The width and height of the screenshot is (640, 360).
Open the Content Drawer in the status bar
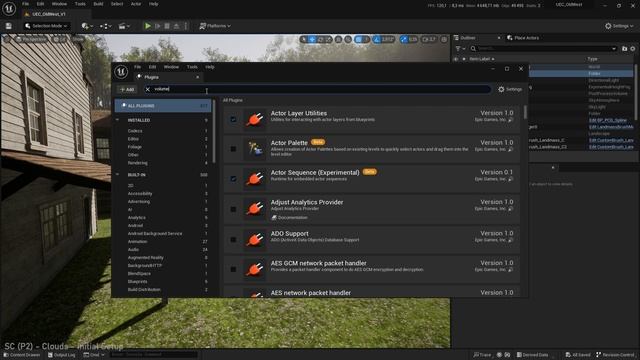pyautogui.click(x=22, y=355)
